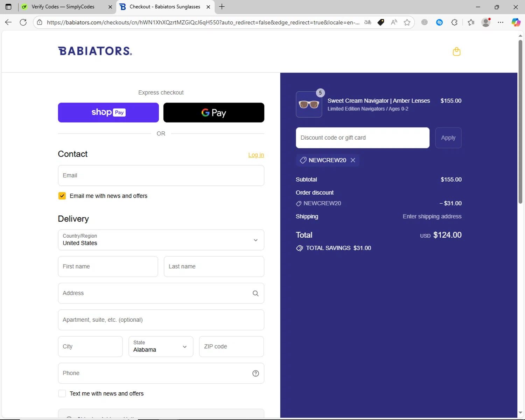This screenshot has height=420, width=525.
Task: Open Settings and more ellipsis menu
Action: 500,22
